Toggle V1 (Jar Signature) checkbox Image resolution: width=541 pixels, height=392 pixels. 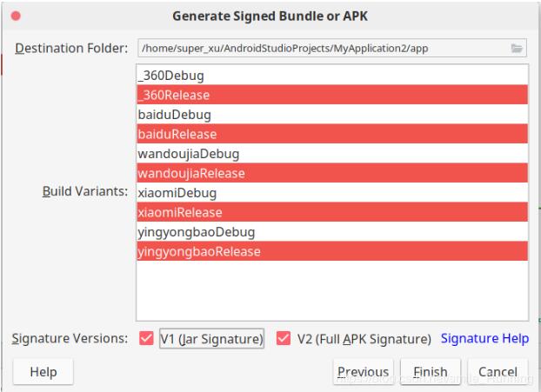(146, 338)
